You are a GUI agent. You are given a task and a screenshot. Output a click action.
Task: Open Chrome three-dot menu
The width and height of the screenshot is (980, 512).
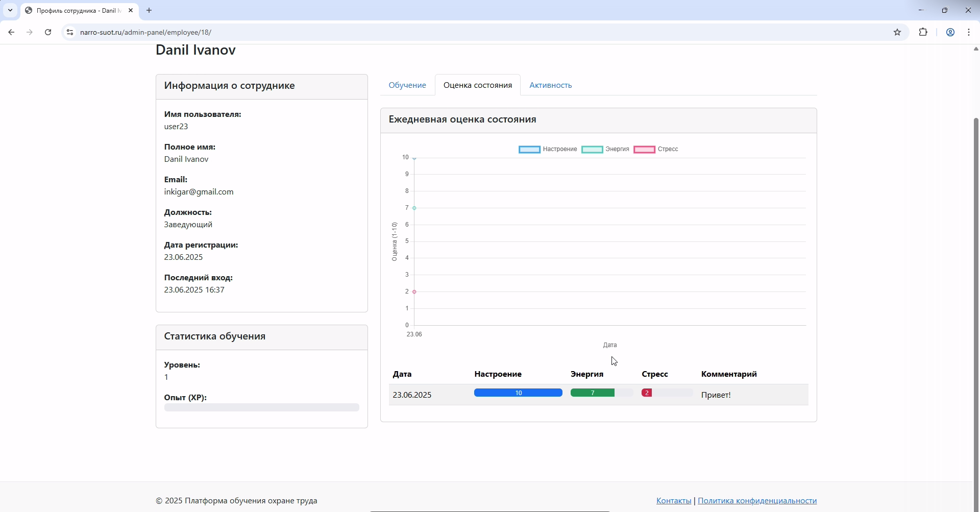[x=969, y=32]
